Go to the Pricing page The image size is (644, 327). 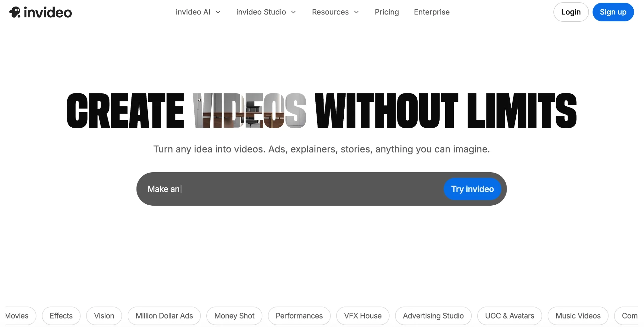coord(387,12)
